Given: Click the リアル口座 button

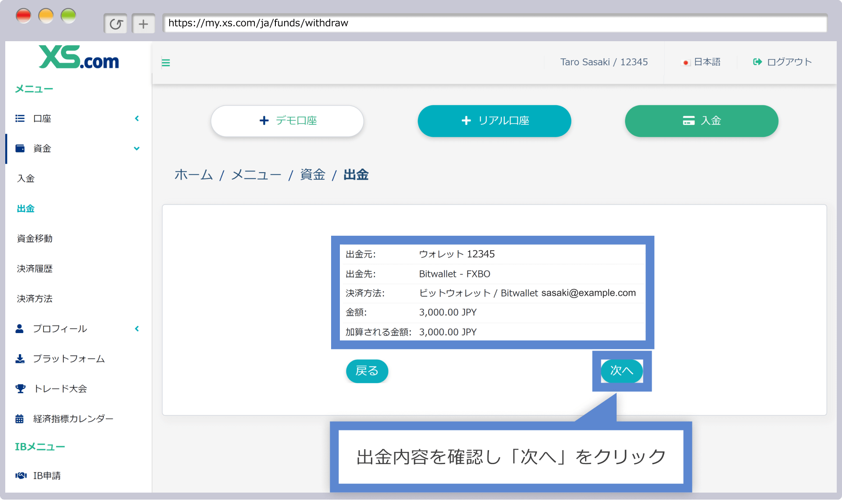Looking at the screenshot, I should pos(494,121).
